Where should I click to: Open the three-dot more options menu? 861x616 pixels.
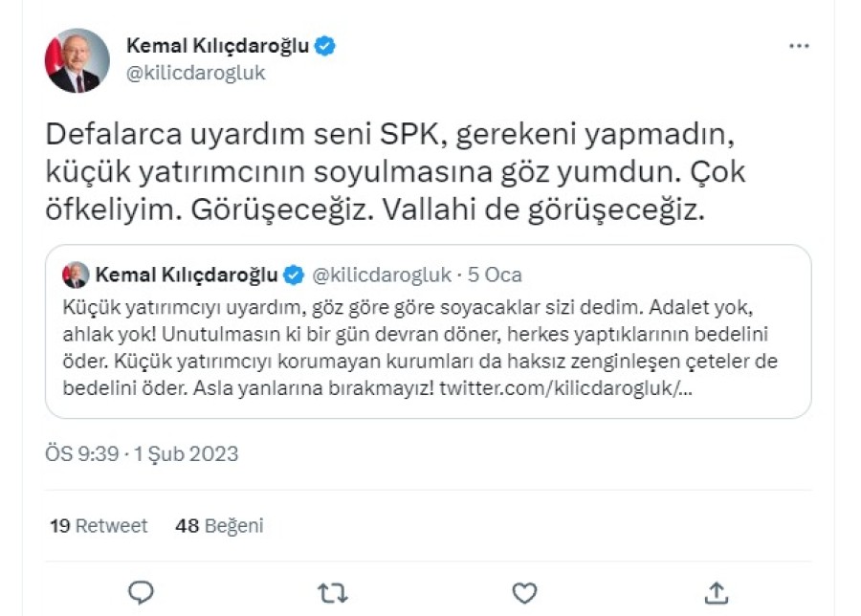[x=799, y=47]
